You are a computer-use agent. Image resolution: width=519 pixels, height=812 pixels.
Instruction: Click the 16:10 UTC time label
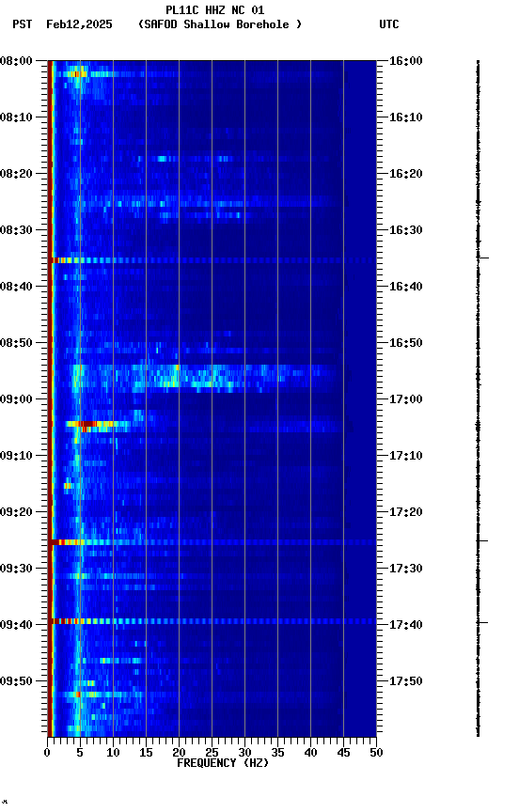[x=406, y=117]
